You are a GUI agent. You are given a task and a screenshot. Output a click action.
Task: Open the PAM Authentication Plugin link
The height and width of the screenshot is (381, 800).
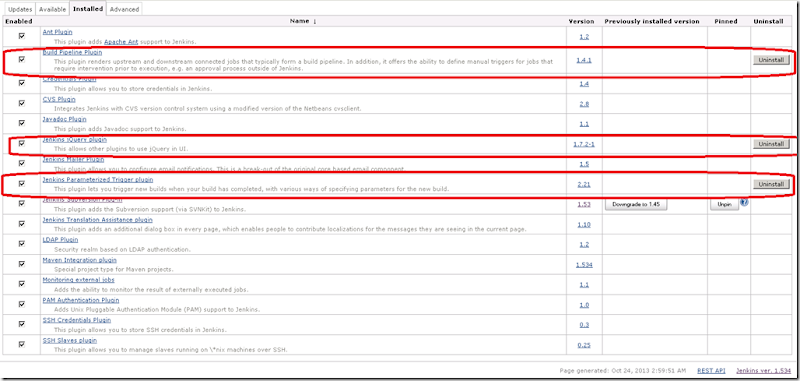click(81, 300)
